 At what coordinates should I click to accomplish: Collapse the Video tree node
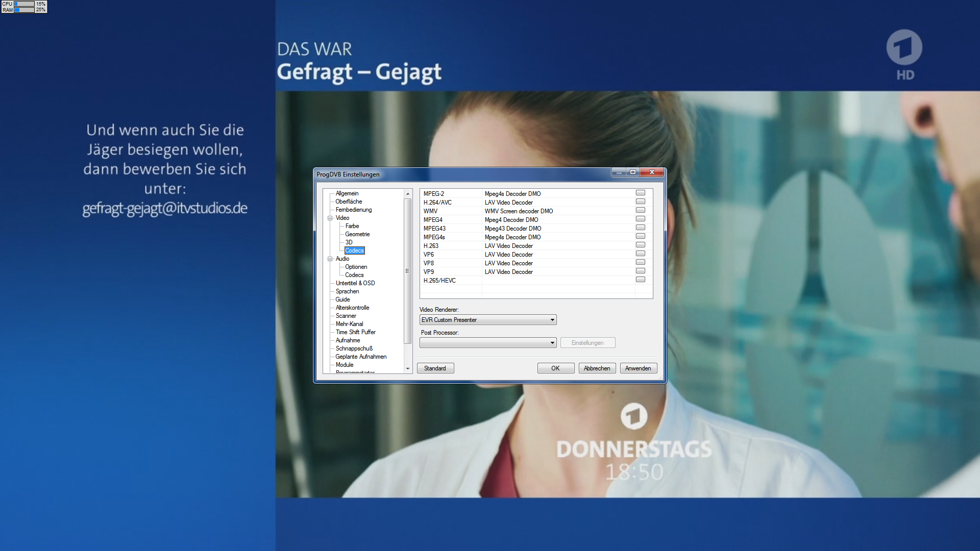tap(330, 218)
